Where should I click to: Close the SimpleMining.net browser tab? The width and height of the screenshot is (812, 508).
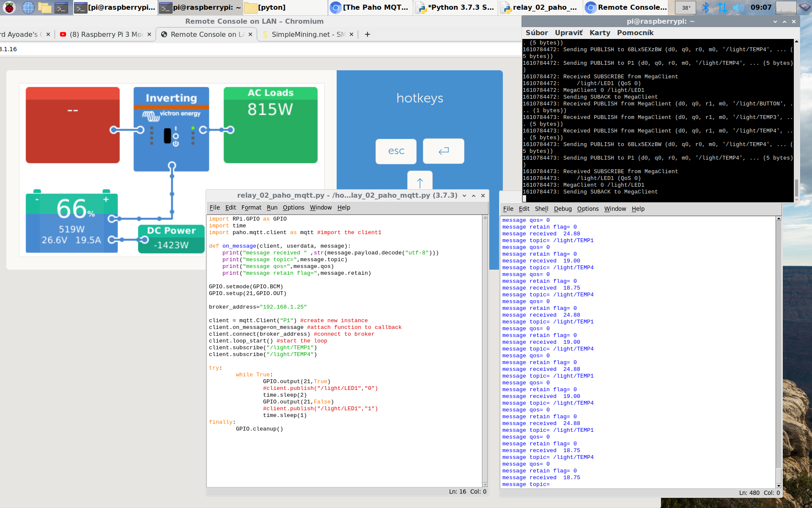point(351,34)
